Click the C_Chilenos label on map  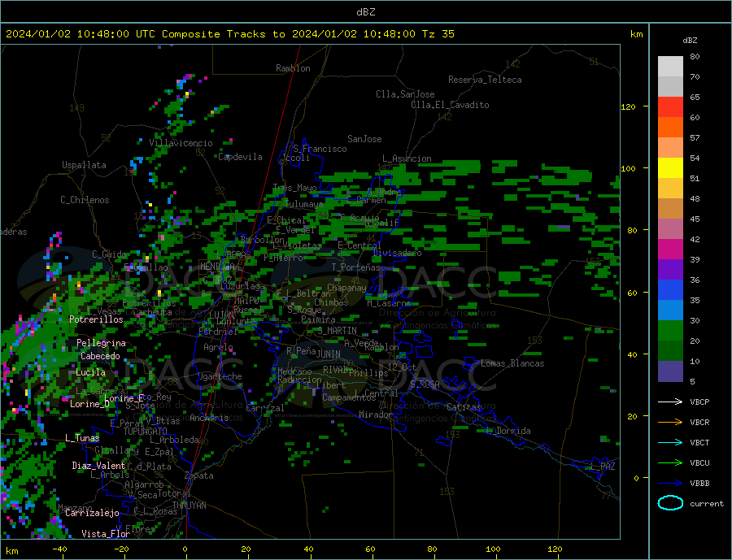(85, 200)
